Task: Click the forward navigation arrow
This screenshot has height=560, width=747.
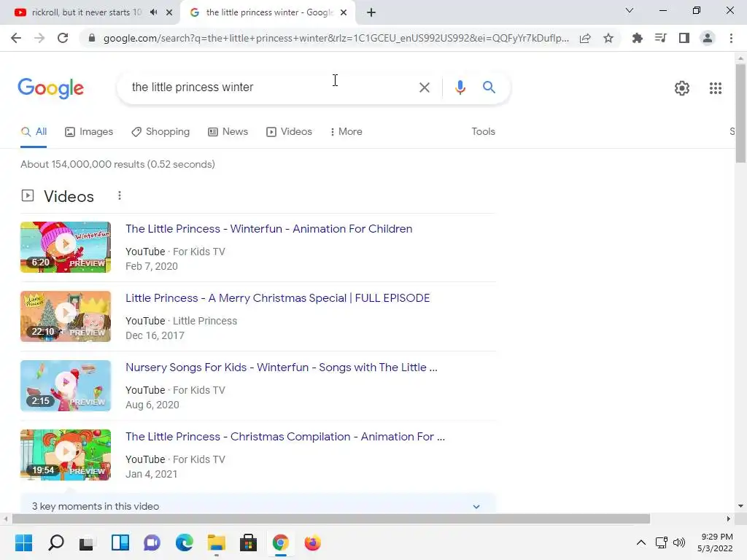Action: (39, 38)
